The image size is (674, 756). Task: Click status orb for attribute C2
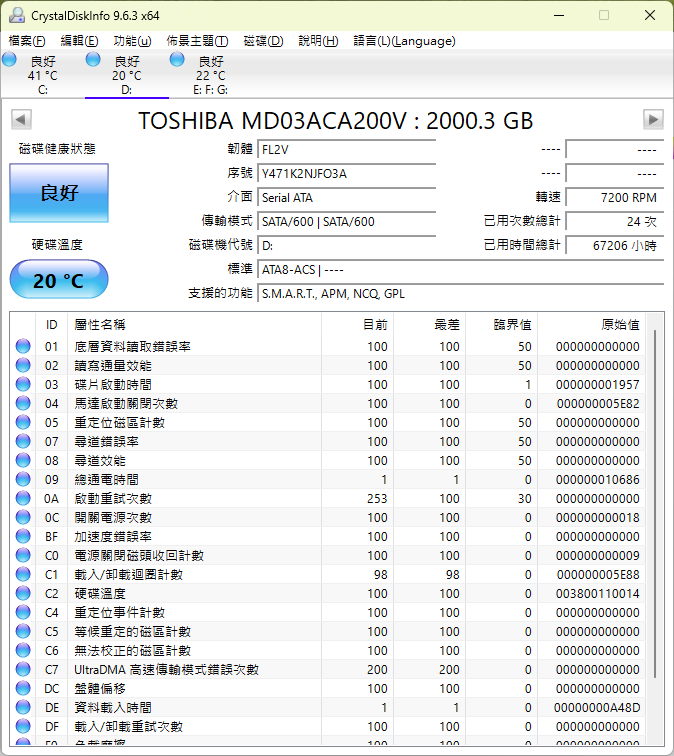(x=23, y=593)
